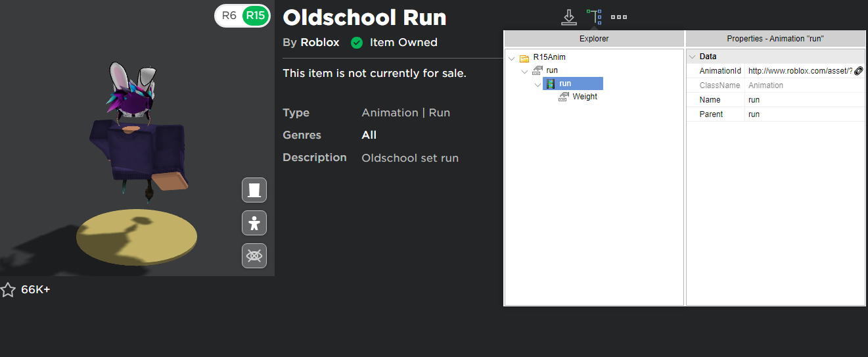Switch avatar preview to R6

229,15
